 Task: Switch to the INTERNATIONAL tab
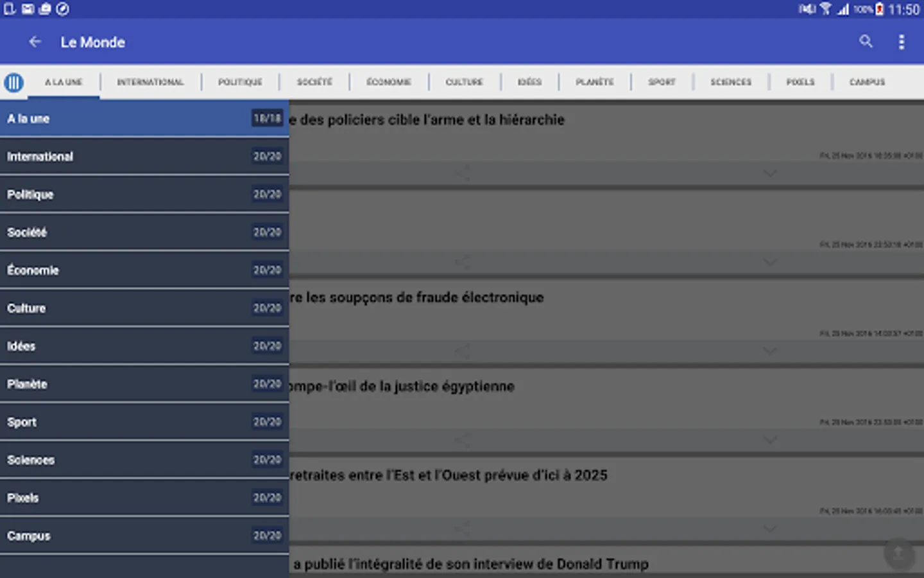click(150, 82)
